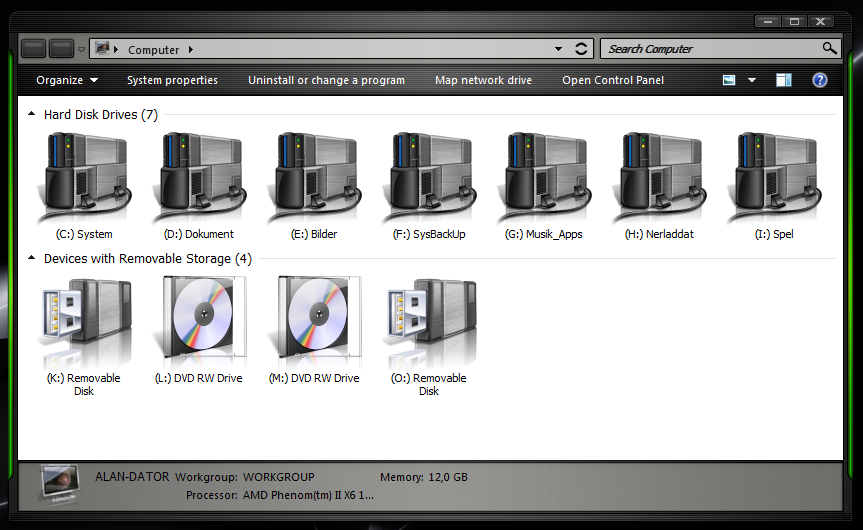Select the (K:) Removable Disk icon
Screen dimensions: 863x530
pos(84,322)
